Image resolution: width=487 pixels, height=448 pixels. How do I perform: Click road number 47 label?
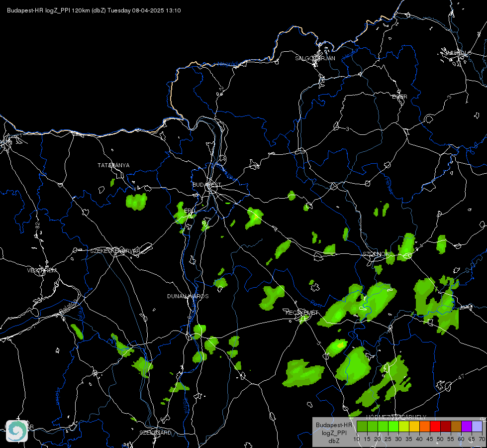coord(461,377)
